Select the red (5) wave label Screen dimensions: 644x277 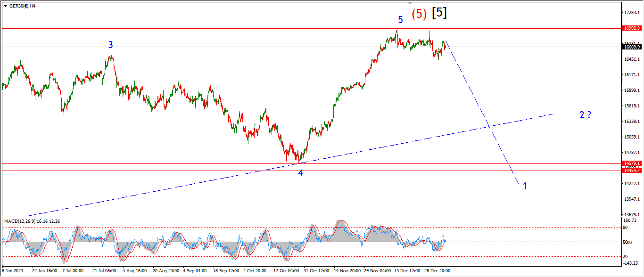pyautogui.click(x=420, y=14)
